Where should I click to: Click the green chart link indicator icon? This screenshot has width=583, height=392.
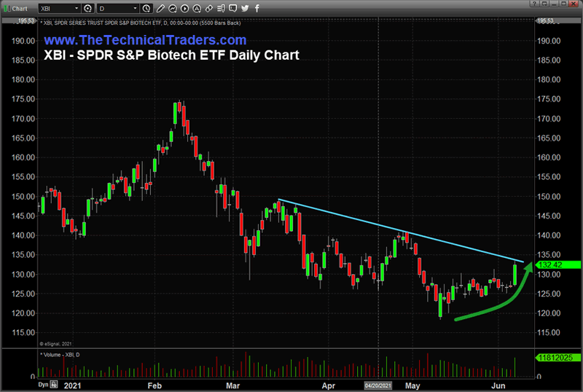point(7,8)
